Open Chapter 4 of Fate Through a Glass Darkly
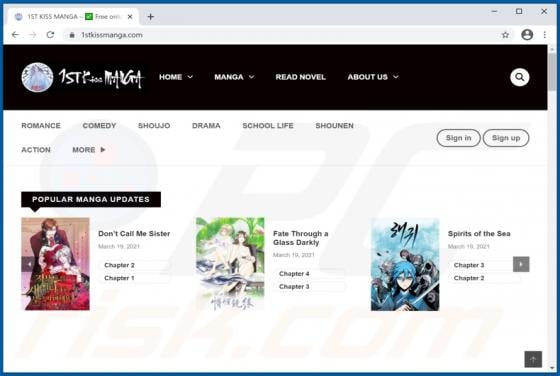 point(294,274)
